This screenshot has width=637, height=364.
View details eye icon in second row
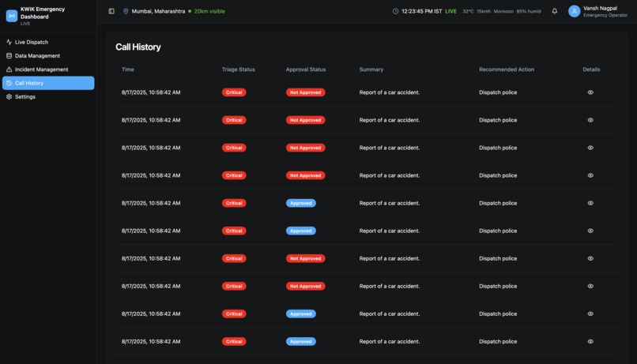pos(590,120)
